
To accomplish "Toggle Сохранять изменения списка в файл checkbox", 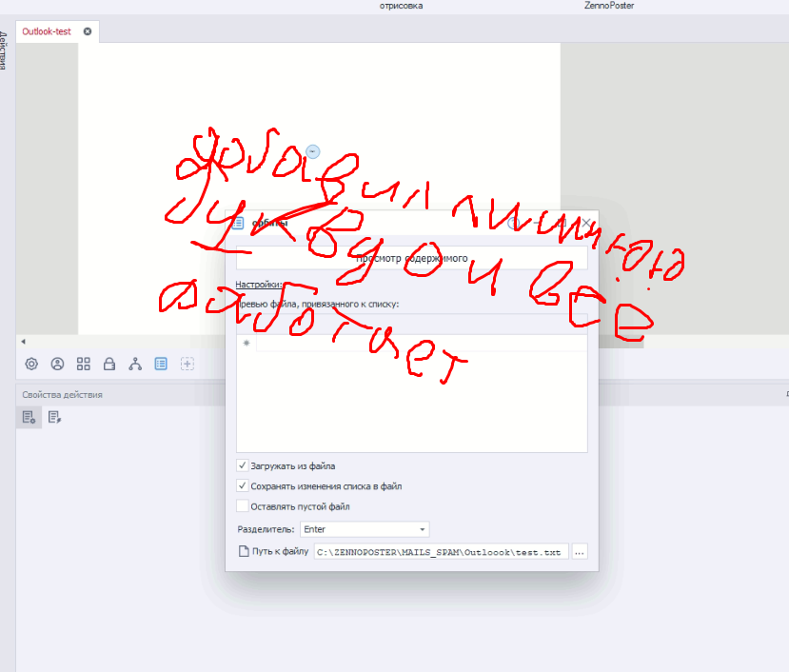I will click(242, 485).
